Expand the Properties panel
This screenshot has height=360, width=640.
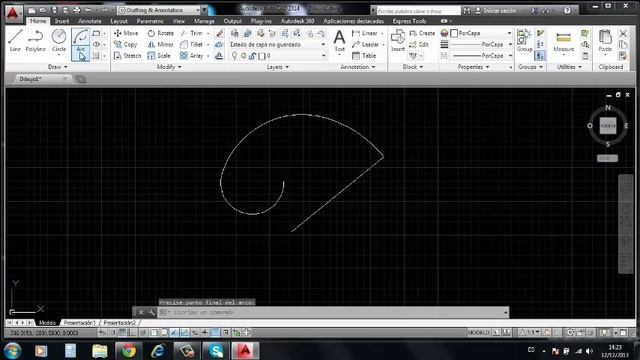473,67
